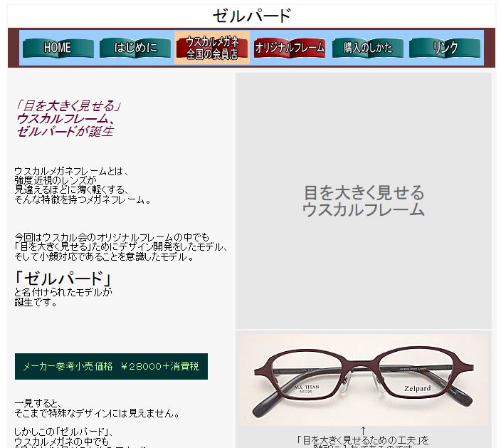Click the large 「ゼルパード」 model name text
The height and width of the screenshot is (448, 501).
(63, 278)
